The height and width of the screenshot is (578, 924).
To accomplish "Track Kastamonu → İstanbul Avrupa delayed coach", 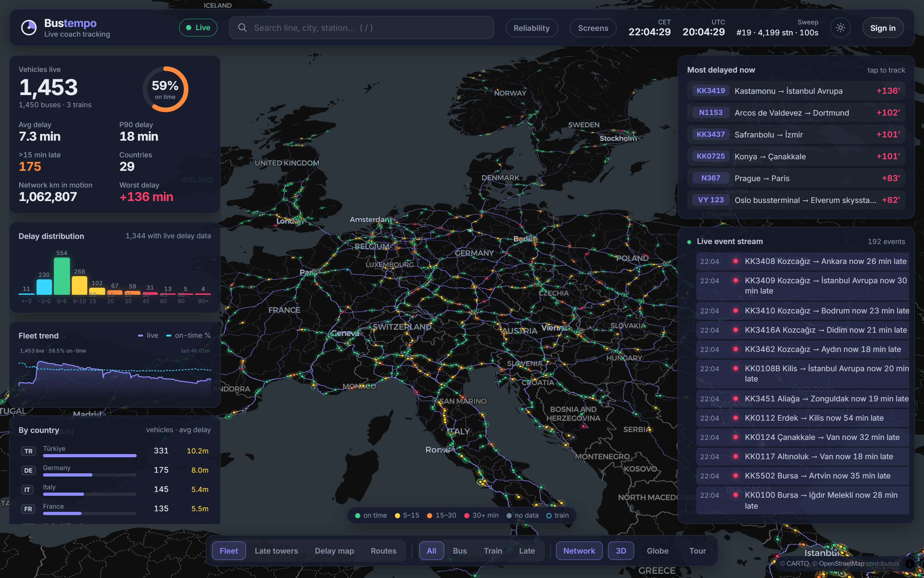I will [x=796, y=91].
